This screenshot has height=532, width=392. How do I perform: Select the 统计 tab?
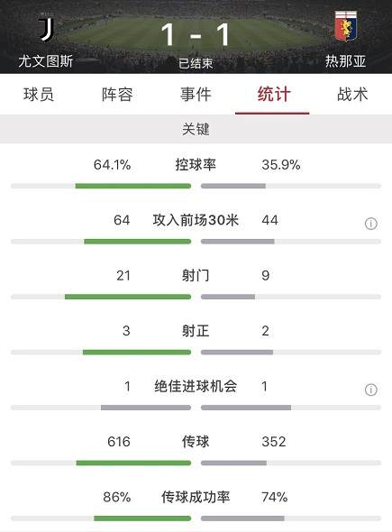coord(274,95)
